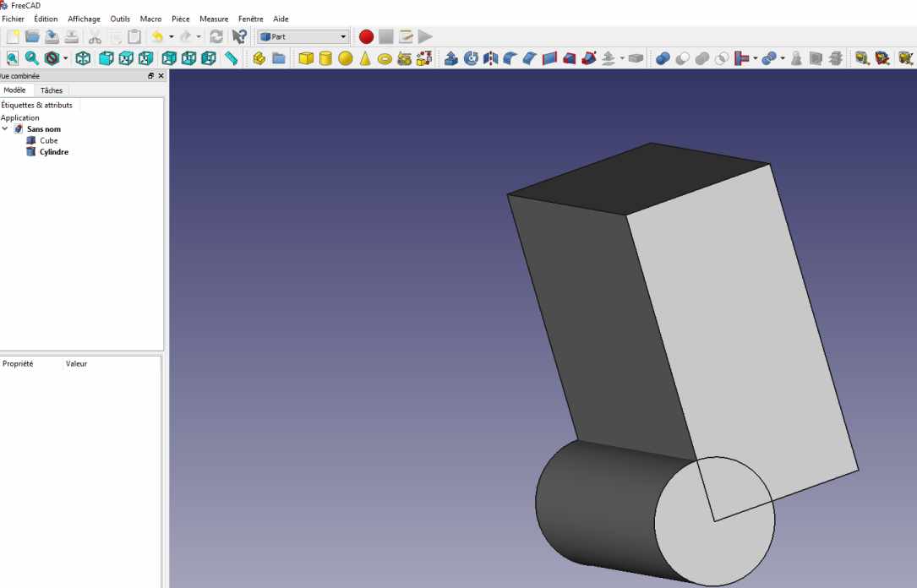Collapse the Sans nom document tree

(x=5, y=128)
